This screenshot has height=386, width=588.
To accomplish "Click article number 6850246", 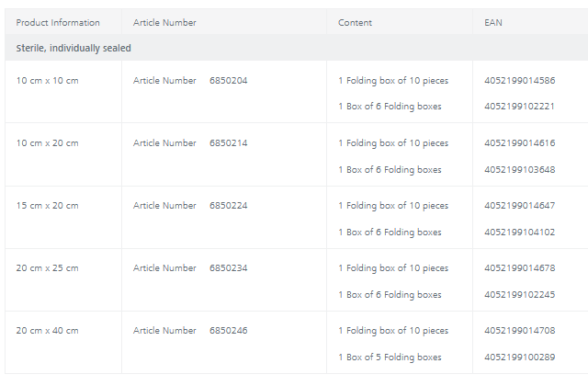I will pyautogui.click(x=228, y=331).
